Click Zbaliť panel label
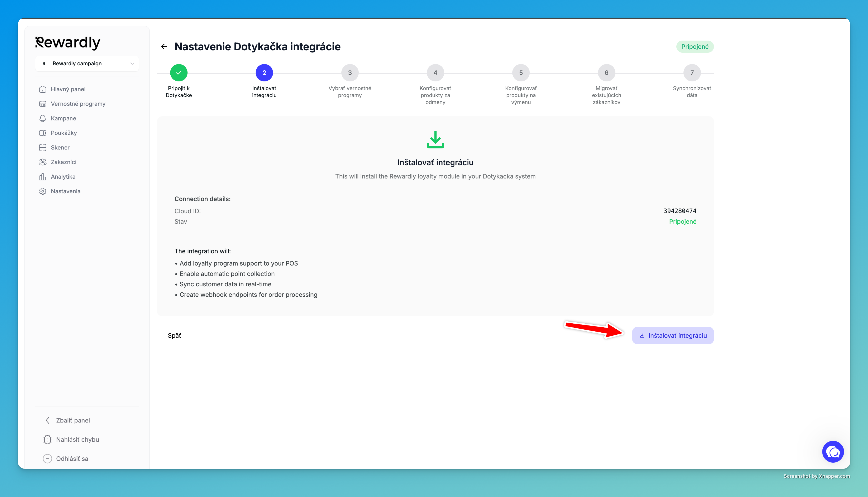Image resolution: width=868 pixels, height=497 pixels. coord(73,420)
